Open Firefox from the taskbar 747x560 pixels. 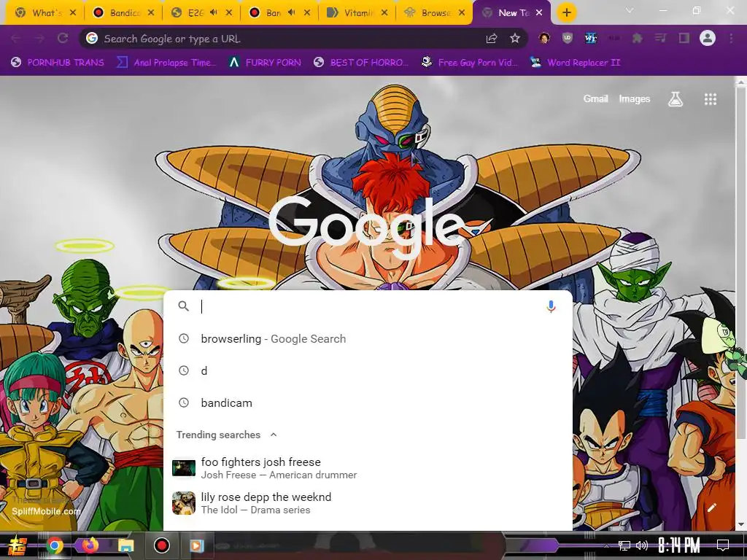coord(90,545)
